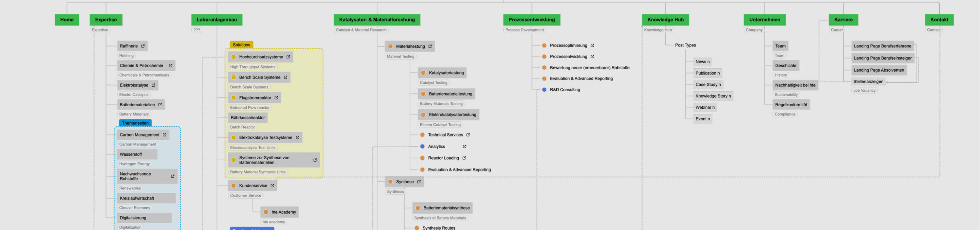980x230 pixels.
Task: Select the Stellenanzeigen page node
Action: tap(868, 81)
